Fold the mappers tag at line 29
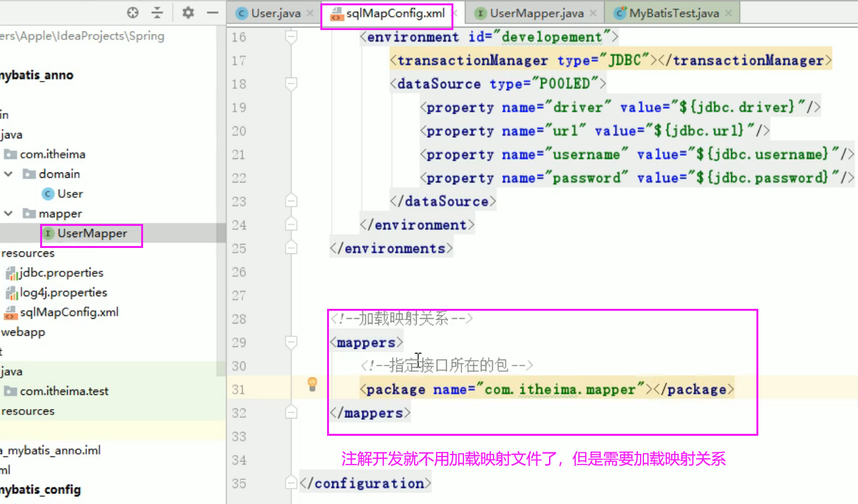The height and width of the screenshot is (504, 858). pos(291,343)
